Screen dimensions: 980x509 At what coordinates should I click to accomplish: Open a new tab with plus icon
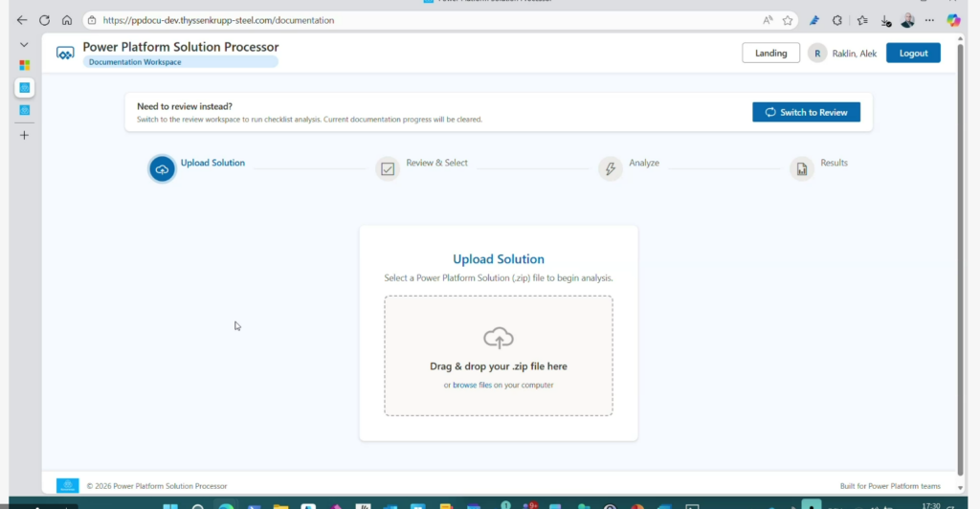coord(24,135)
